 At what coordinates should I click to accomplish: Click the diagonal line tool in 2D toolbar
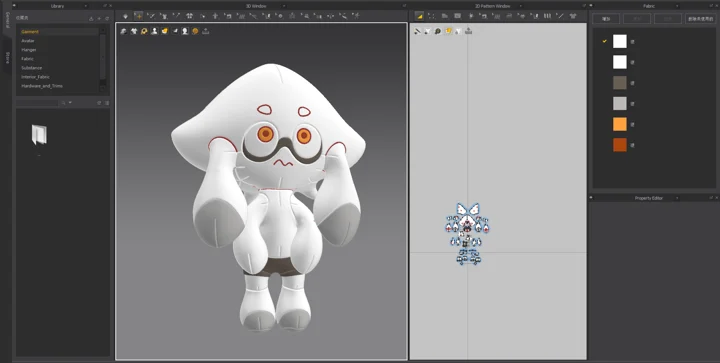(560, 16)
